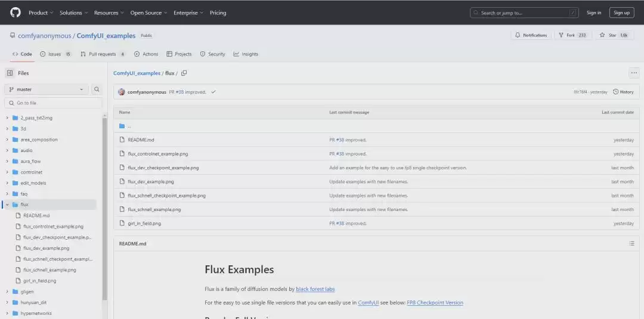The height and width of the screenshot is (319, 644).
Task: Expand the controlnet folder in tree
Action: point(7,172)
